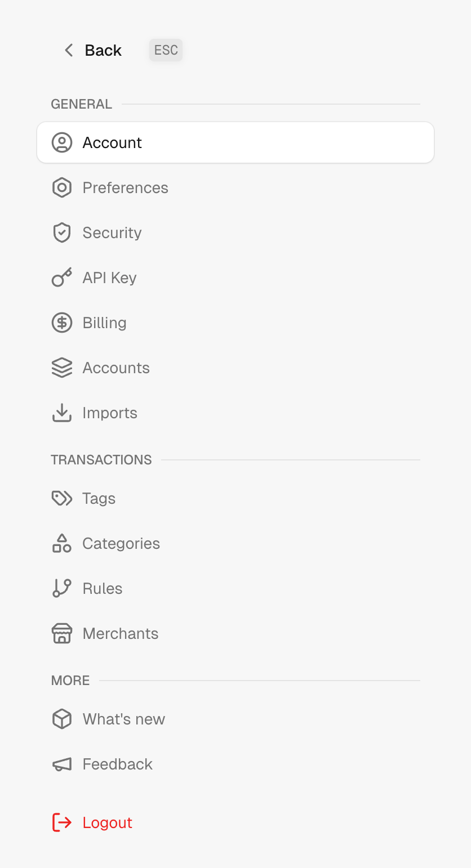Open the Preferences menu entry
Viewport: 471px width, 868px height.
125,187
